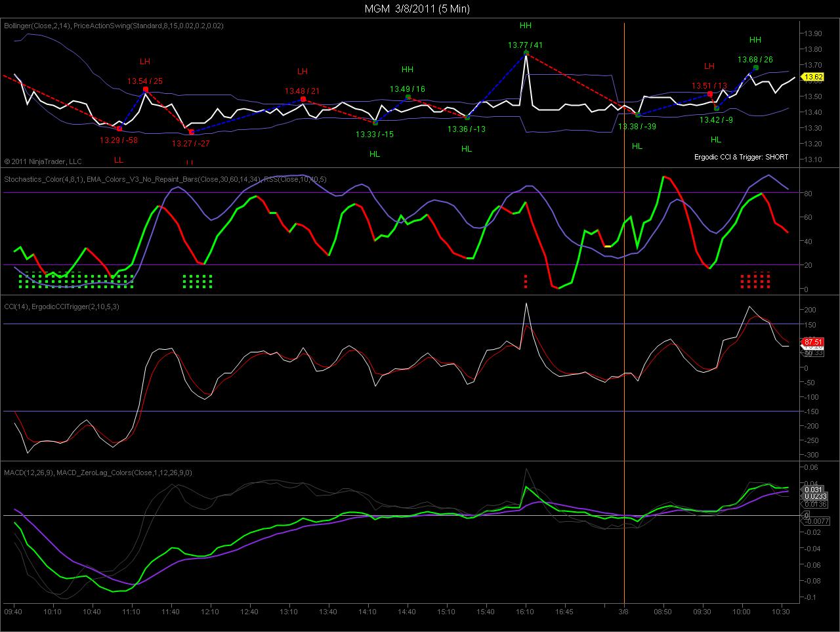Click the MGM 3/8/2011 (5 Min) chart title

click(417, 9)
